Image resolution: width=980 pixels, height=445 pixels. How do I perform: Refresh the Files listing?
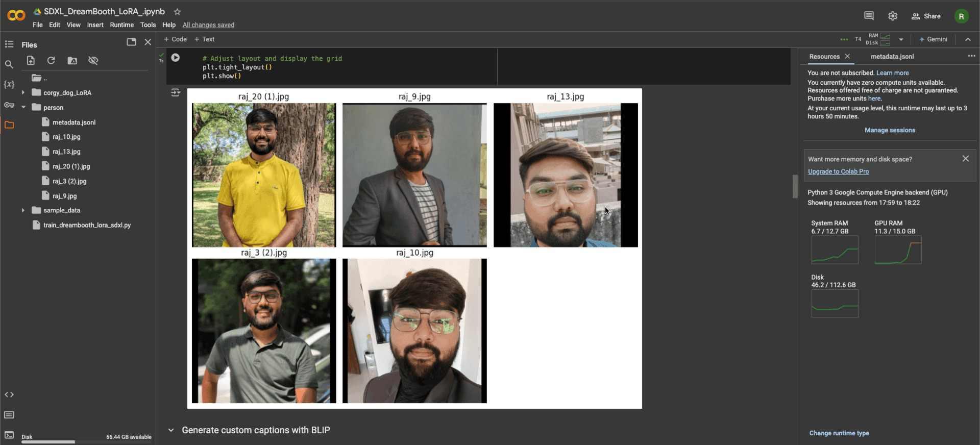pyautogui.click(x=51, y=61)
